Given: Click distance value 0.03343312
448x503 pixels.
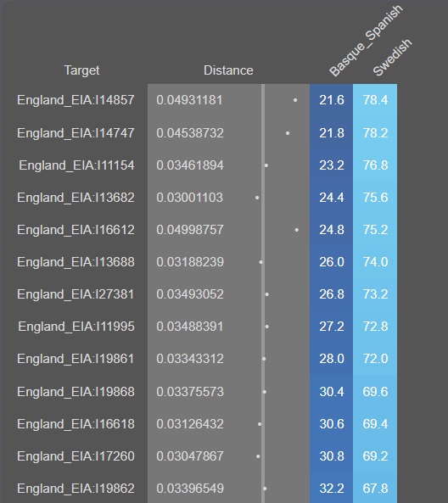Looking at the screenshot, I should (190, 359).
